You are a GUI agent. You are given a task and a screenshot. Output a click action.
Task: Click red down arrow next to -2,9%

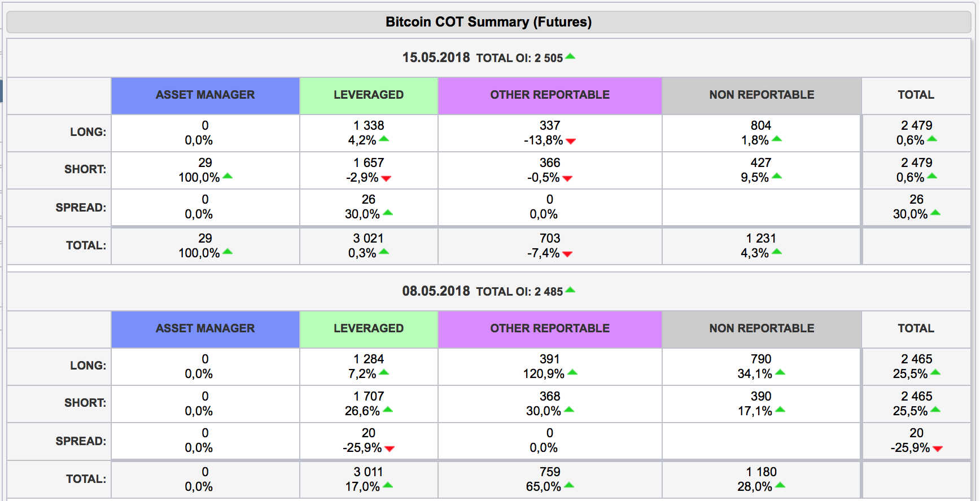(x=386, y=178)
